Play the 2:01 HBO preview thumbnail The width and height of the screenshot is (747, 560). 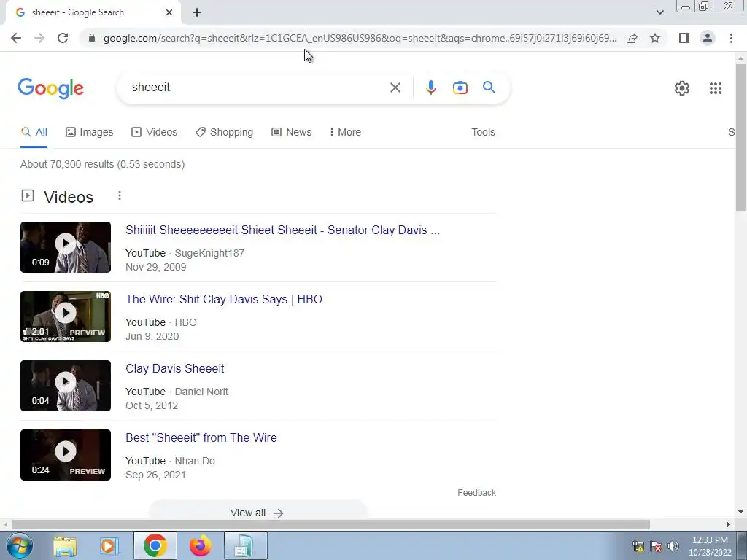click(66, 316)
